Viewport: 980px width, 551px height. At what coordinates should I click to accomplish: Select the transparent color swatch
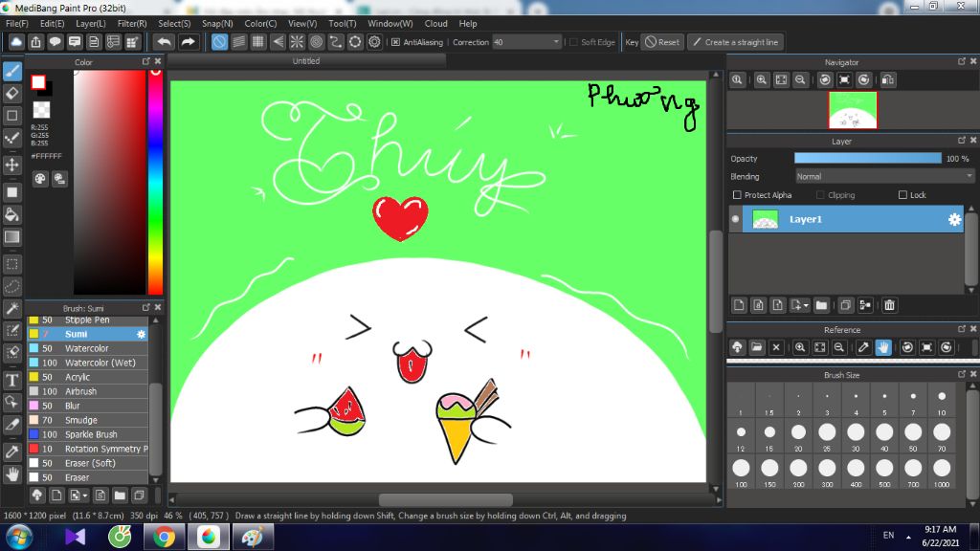(x=41, y=110)
